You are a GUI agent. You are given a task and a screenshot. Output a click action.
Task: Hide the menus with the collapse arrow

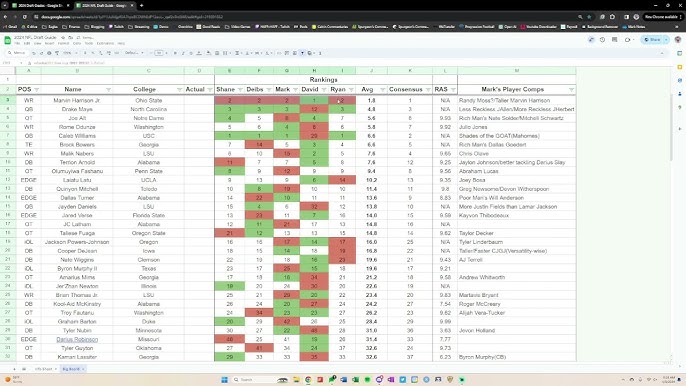(x=662, y=53)
